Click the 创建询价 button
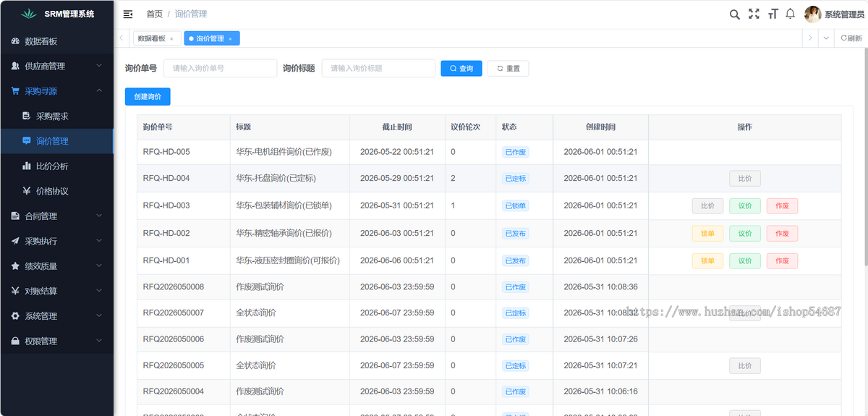The height and width of the screenshot is (416, 868). point(148,96)
